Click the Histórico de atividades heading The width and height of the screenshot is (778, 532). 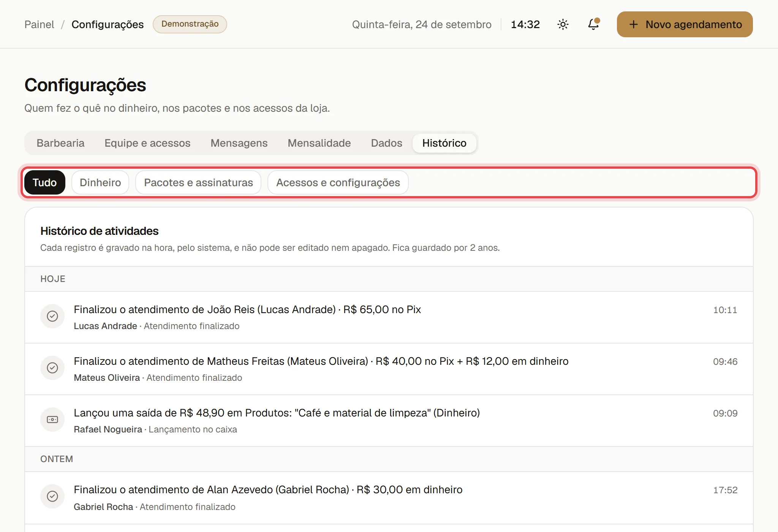click(100, 231)
